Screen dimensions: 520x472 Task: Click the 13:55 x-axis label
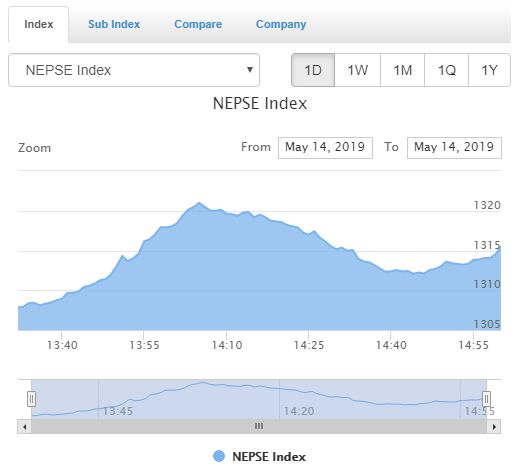coord(144,345)
